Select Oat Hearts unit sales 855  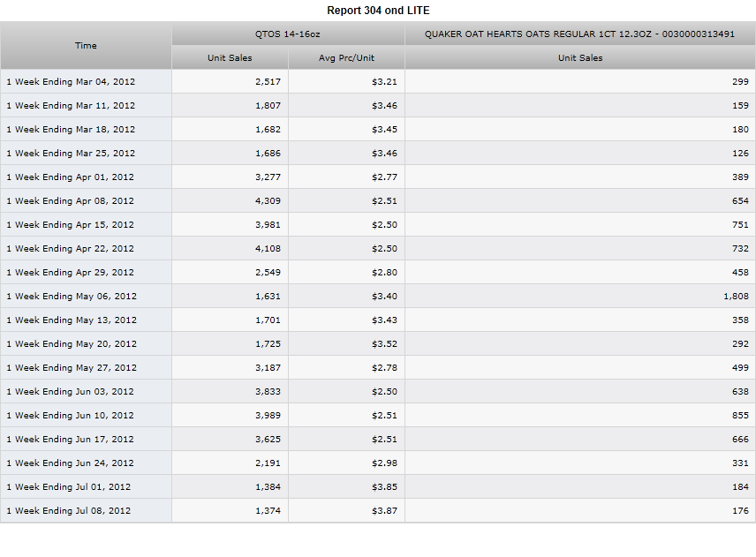point(741,416)
